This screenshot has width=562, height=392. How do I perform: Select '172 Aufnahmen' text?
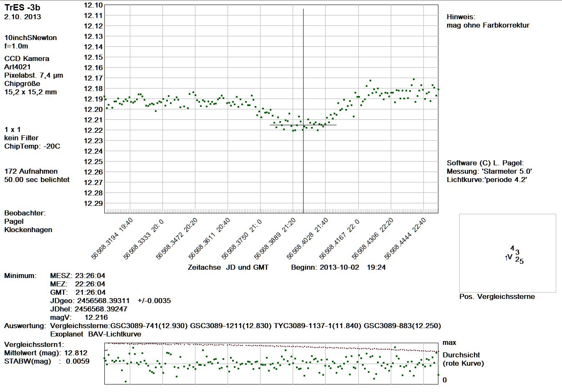coord(31,171)
